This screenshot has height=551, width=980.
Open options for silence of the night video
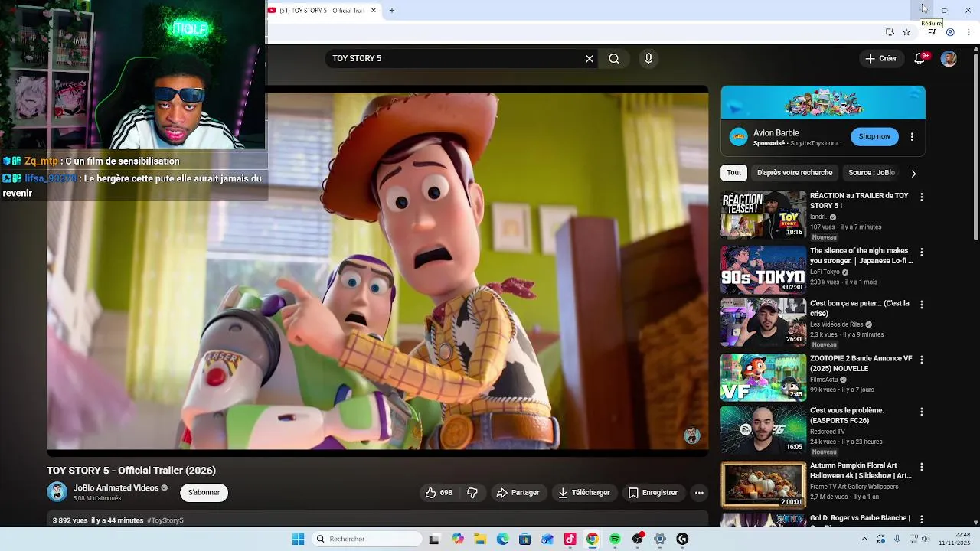[922, 253]
